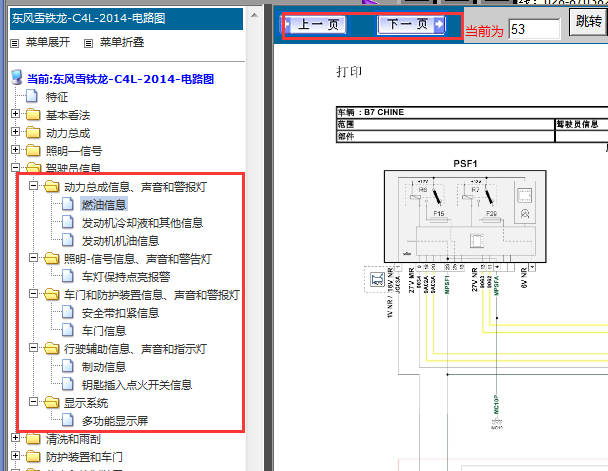Click the folder icon of 动力总成
The width and height of the screenshot is (608, 471).
tap(33, 132)
